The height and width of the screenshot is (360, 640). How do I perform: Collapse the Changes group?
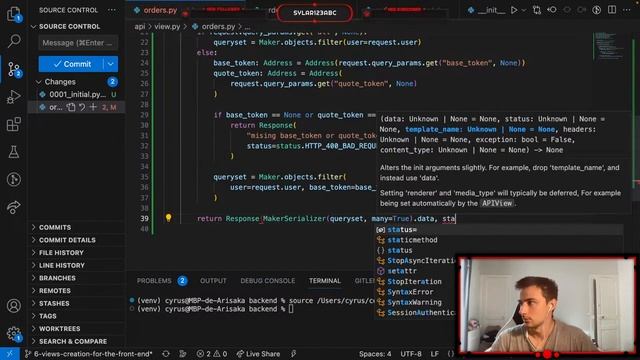(x=60, y=82)
